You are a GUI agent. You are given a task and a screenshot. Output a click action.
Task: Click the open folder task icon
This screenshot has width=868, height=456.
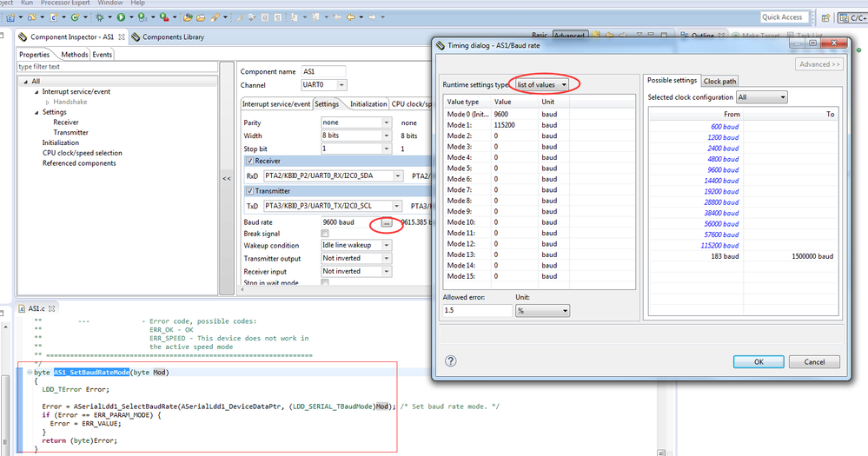(x=201, y=17)
